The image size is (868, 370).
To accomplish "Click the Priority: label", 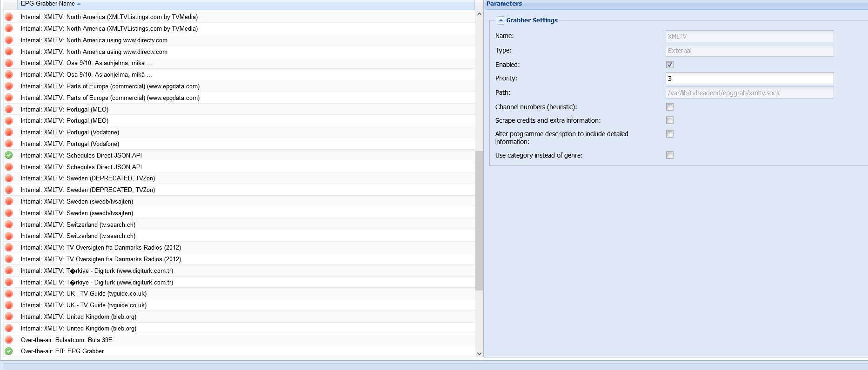I will (506, 78).
